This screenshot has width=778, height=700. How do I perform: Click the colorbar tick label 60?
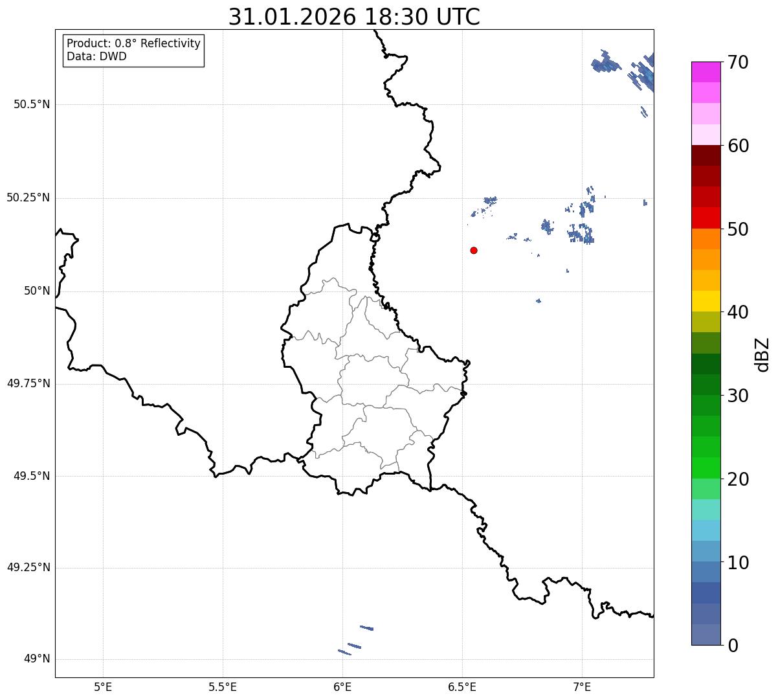[738, 146]
